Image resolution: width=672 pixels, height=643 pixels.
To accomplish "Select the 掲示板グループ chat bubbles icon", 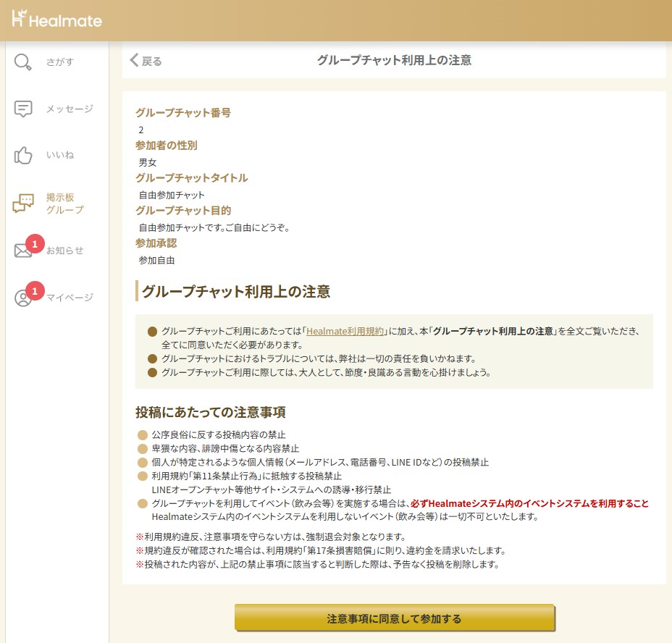I will point(23,203).
